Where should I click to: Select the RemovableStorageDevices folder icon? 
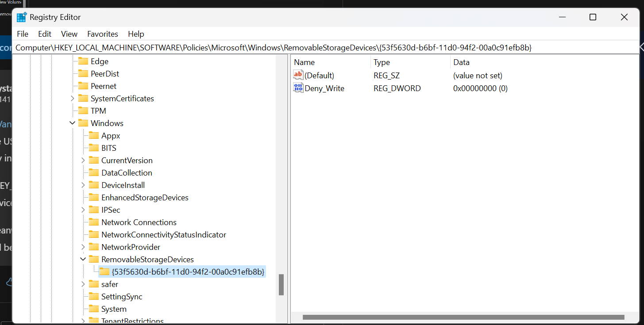(x=94, y=259)
